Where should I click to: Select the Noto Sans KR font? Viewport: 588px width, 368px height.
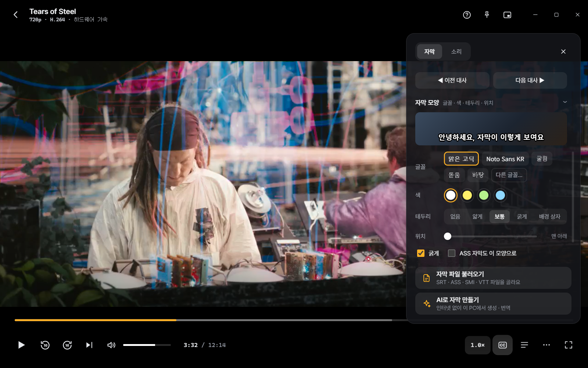click(505, 159)
